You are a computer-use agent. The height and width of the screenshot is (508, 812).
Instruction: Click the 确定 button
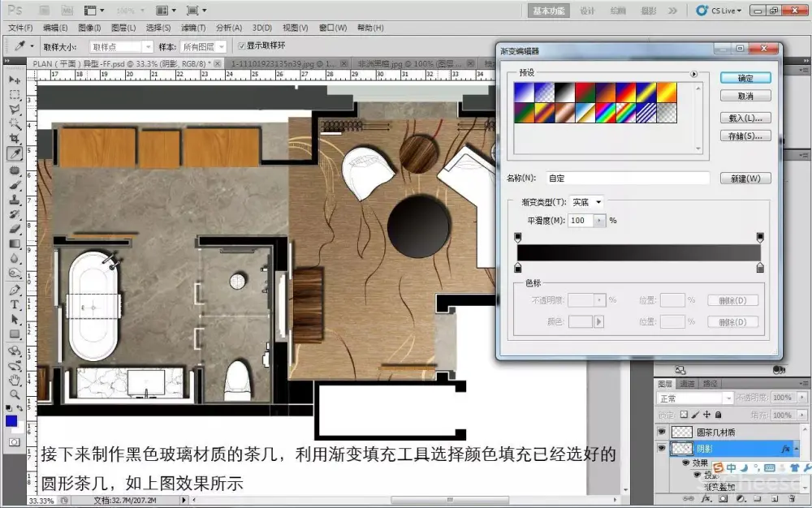point(745,78)
